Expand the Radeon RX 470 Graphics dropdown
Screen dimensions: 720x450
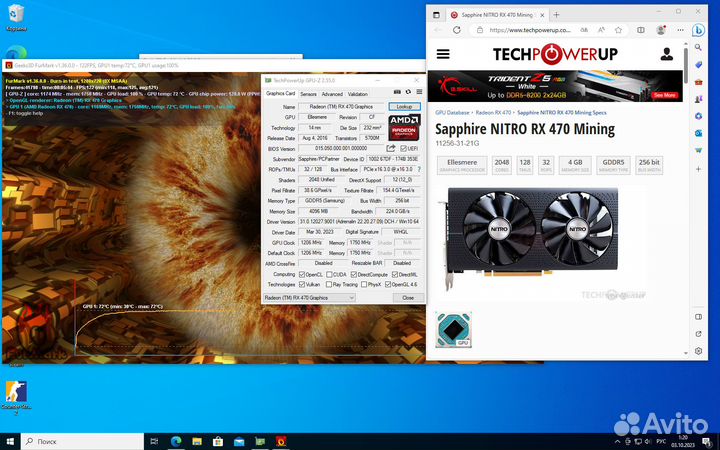point(309,298)
